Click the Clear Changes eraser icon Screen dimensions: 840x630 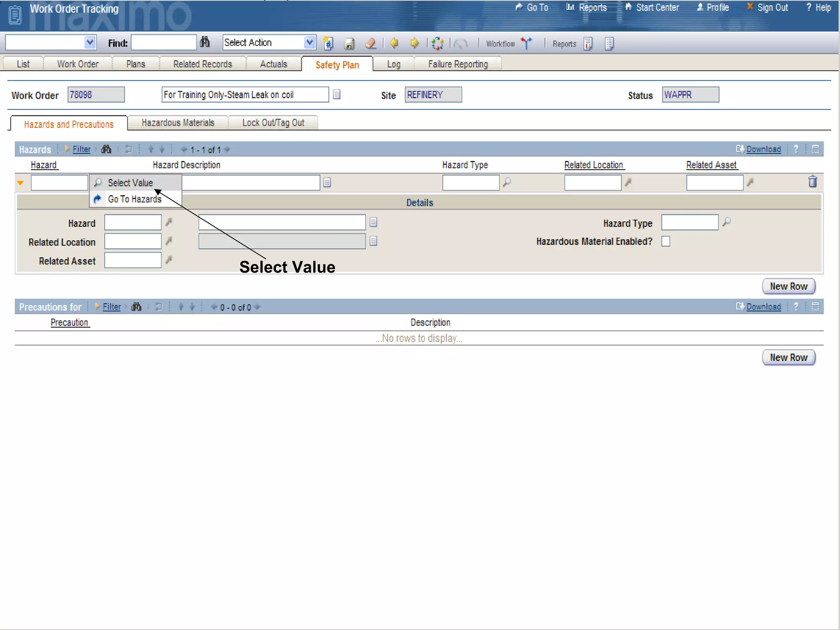371,43
